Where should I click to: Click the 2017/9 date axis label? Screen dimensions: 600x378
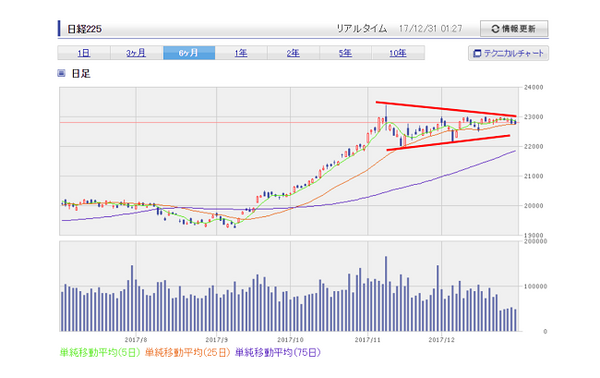(x=216, y=339)
